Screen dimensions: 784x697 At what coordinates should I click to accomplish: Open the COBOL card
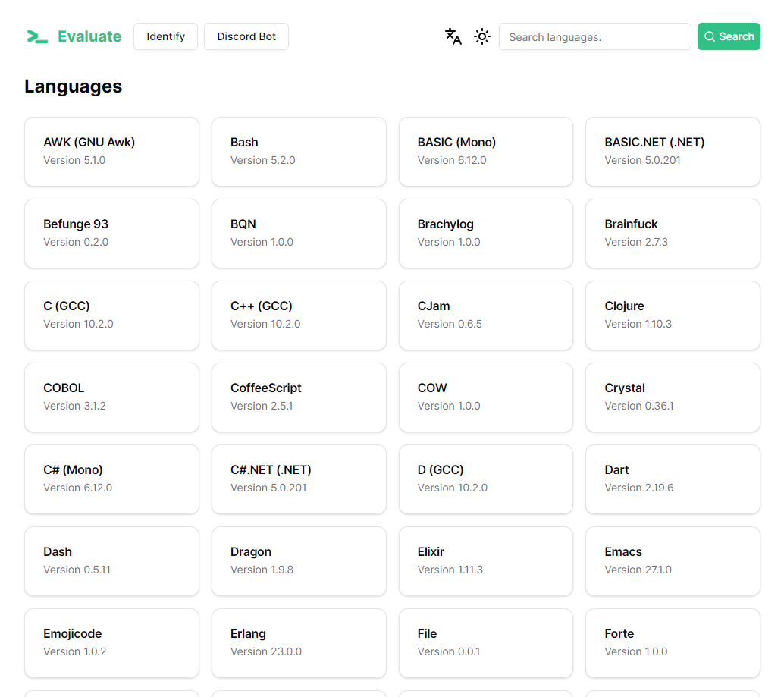coord(112,397)
